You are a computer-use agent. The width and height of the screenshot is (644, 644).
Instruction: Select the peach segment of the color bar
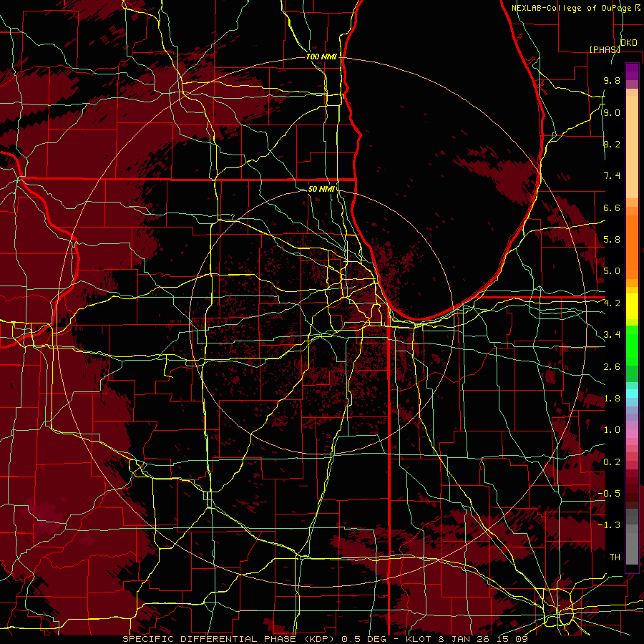[632, 144]
